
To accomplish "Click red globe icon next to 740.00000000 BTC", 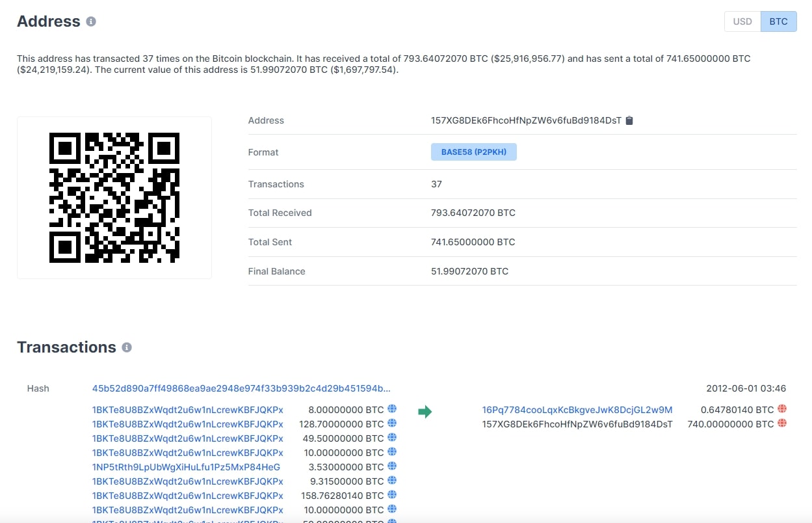I will click(782, 423).
